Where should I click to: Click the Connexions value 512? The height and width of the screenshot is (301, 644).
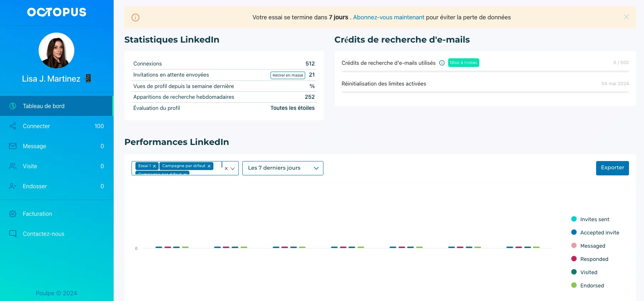(x=310, y=64)
